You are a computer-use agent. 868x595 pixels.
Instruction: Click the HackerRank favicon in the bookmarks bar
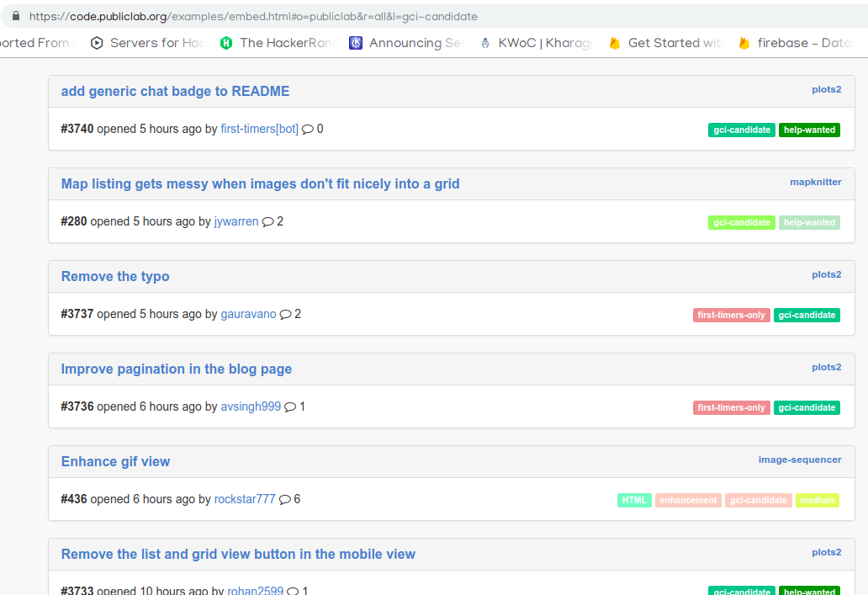(225, 42)
